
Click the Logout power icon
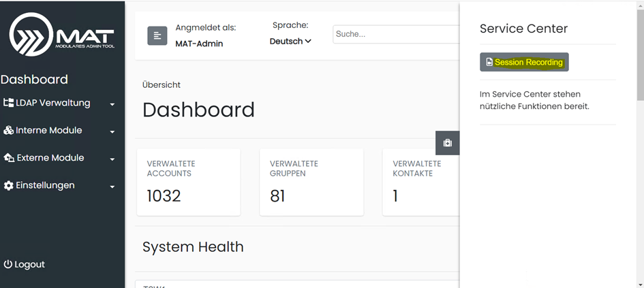[x=8, y=264]
